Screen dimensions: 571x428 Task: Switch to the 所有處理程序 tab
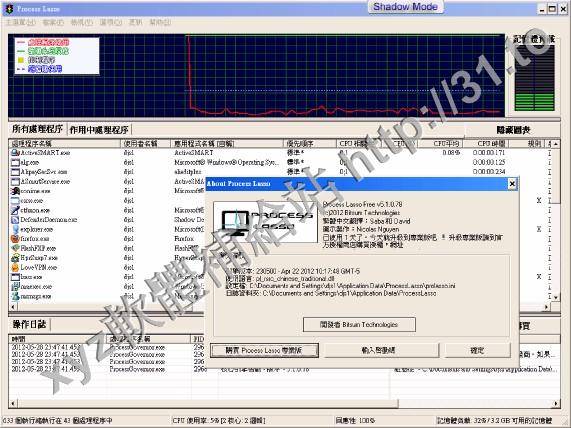pyautogui.click(x=37, y=129)
